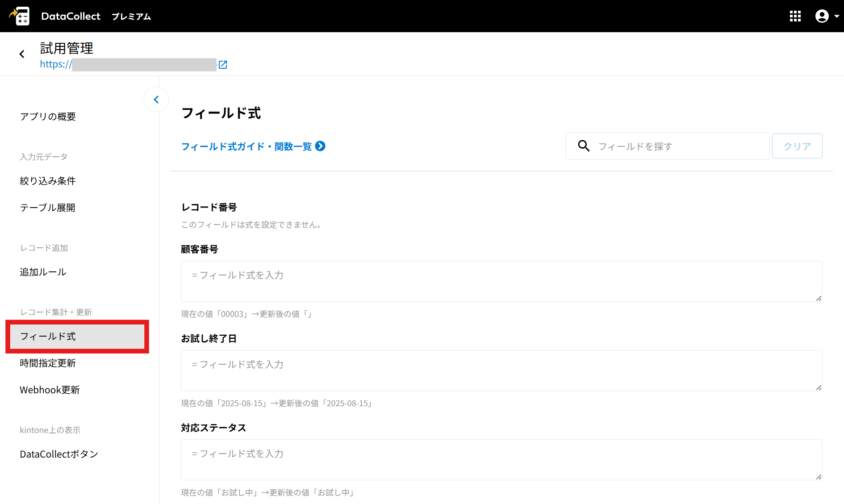Viewport: 844px width, 504px height.
Task: Click the 顧客番号 formula input
Action: (501, 281)
